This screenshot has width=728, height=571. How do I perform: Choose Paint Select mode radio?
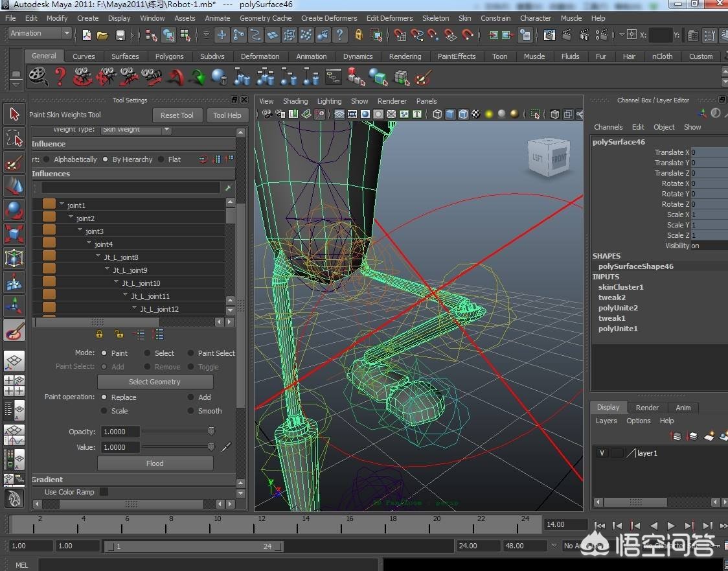[190, 353]
